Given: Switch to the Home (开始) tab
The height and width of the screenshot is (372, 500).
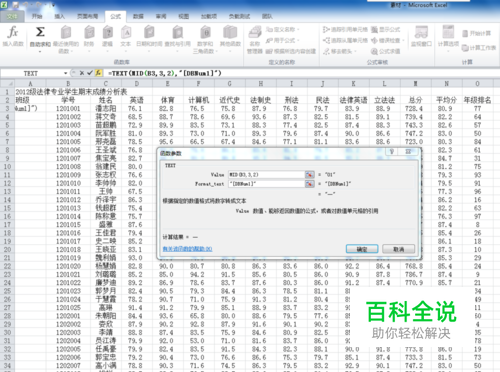Looking at the screenshot, I should [x=37, y=16].
